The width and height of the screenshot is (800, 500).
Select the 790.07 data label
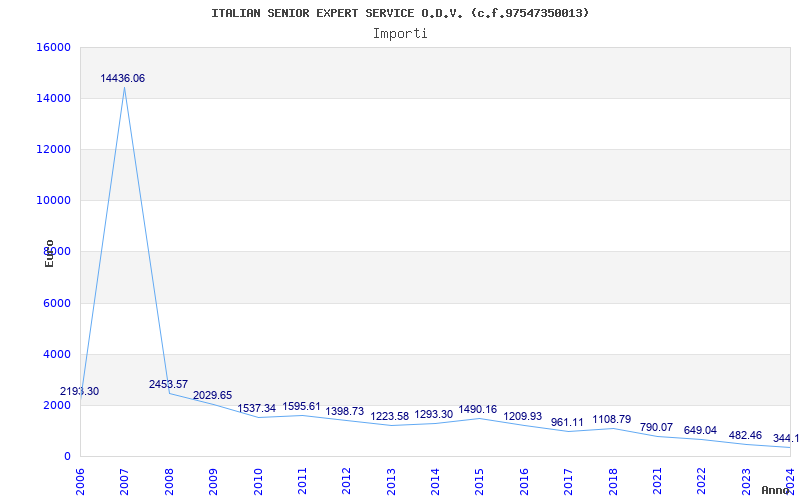pos(656,427)
